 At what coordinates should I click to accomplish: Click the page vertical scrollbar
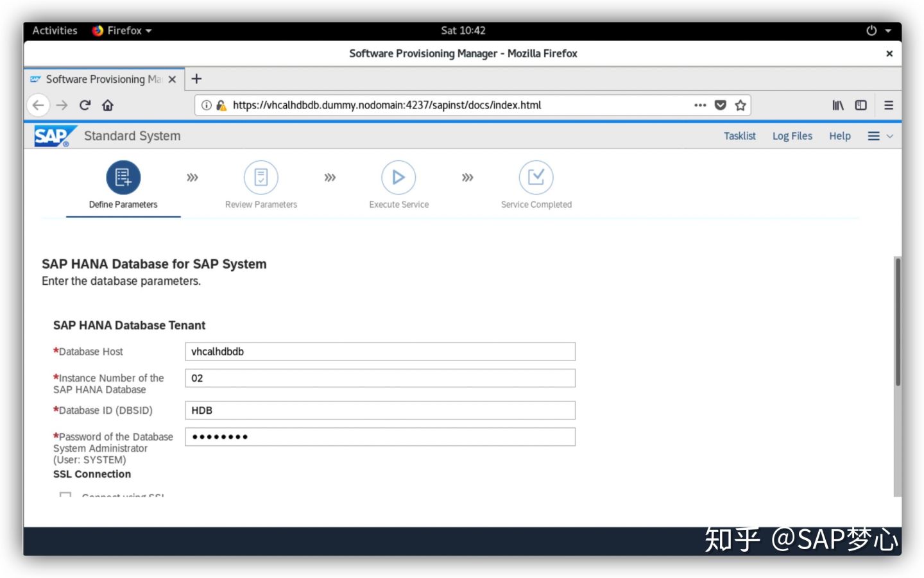pyautogui.click(x=898, y=321)
